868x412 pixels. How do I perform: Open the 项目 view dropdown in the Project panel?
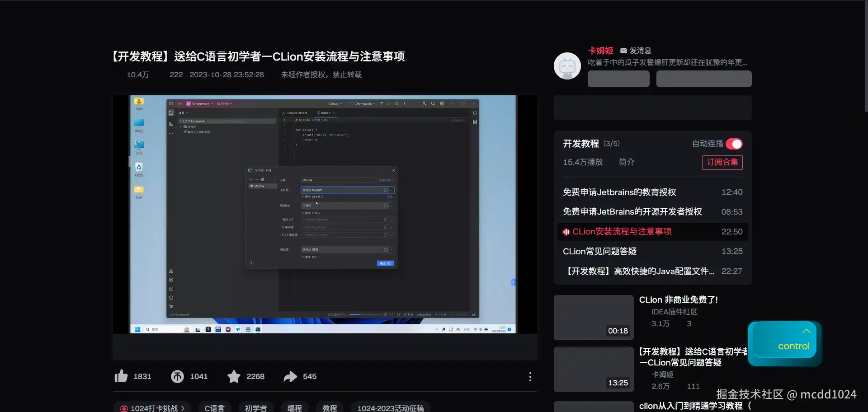coord(183,113)
